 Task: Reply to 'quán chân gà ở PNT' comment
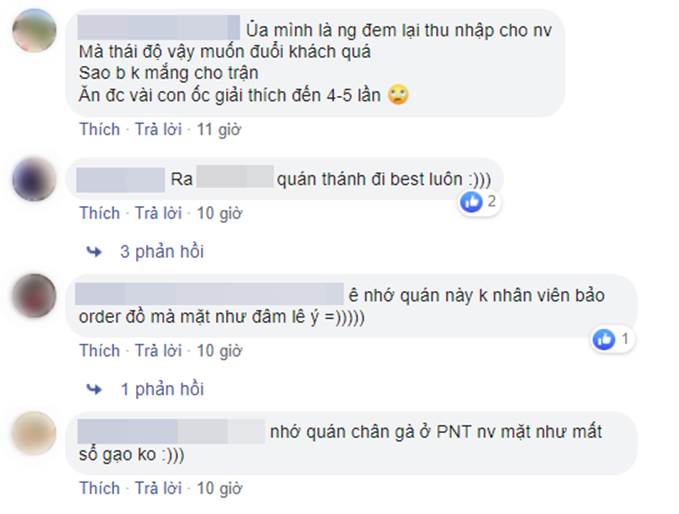click(x=158, y=488)
